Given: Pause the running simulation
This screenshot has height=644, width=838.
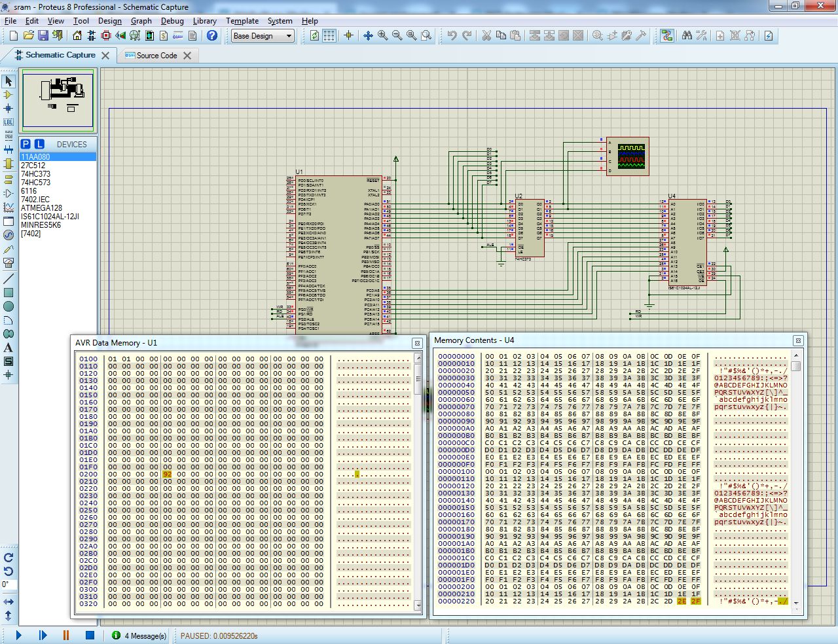Looking at the screenshot, I should coord(66,635).
